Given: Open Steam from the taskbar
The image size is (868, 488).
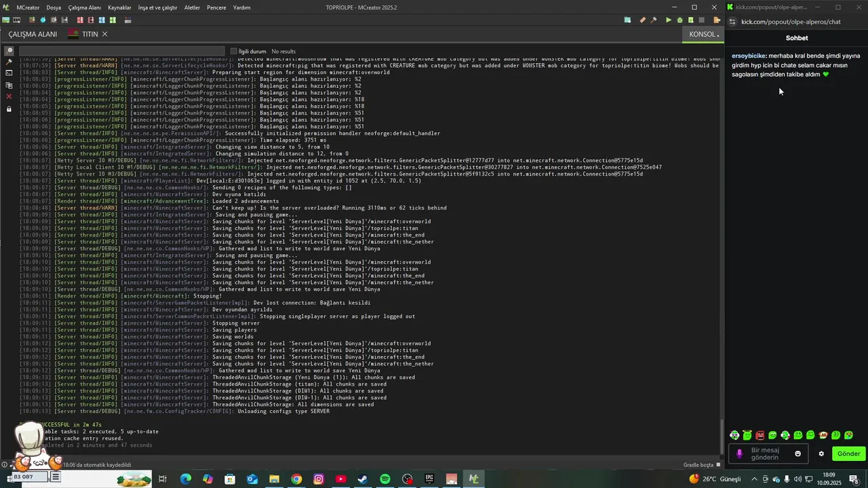Looking at the screenshot, I should (x=363, y=479).
